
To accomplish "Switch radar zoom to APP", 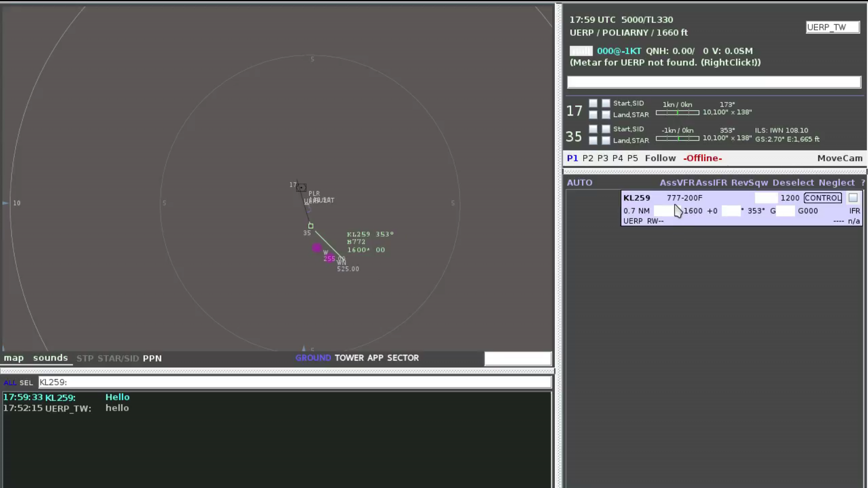I will [x=375, y=358].
